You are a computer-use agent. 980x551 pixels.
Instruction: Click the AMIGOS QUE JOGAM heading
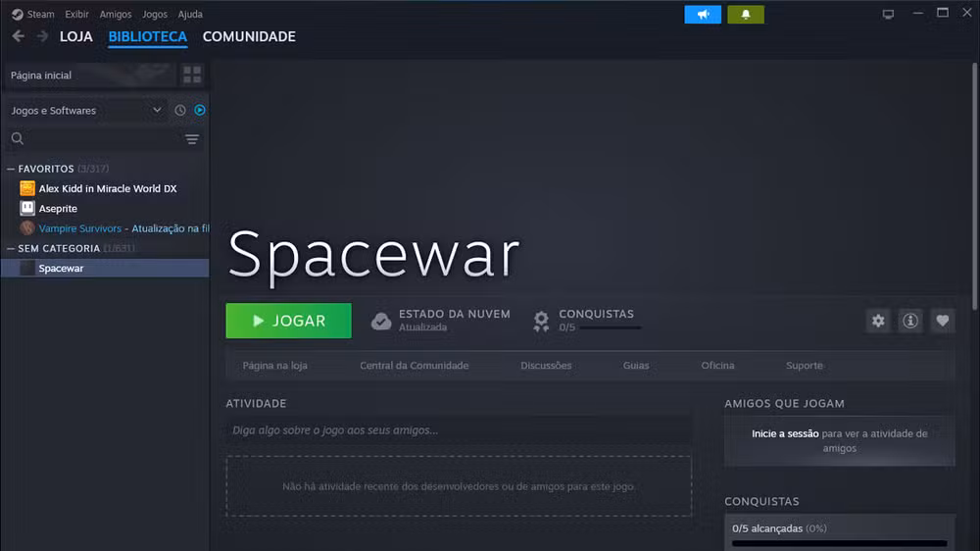(784, 403)
